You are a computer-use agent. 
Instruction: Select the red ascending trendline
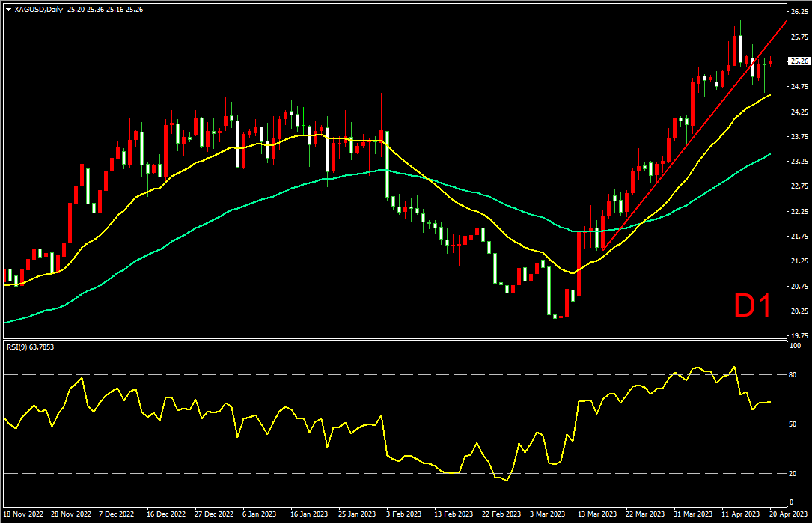(x=695, y=135)
